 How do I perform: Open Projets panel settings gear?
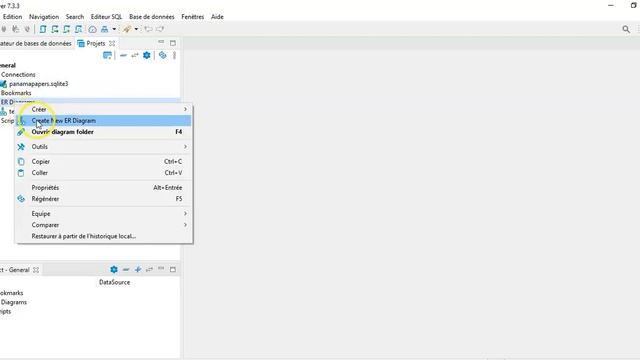147,55
